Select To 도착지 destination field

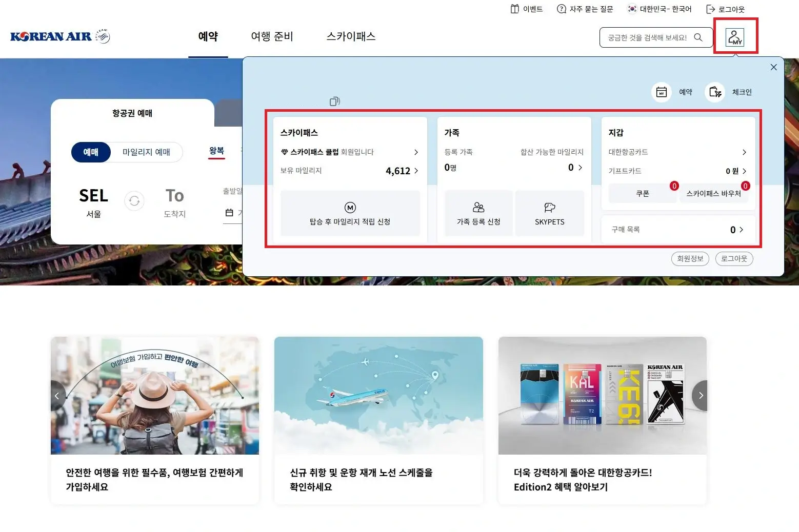[174, 202]
